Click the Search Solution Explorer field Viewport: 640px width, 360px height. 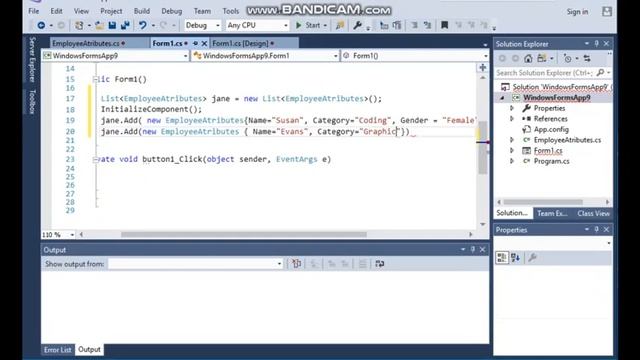tap(544, 73)
